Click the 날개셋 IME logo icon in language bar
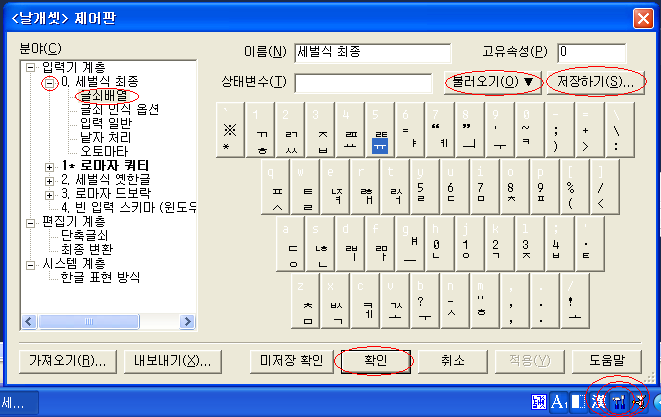This screenshot has height=417, width=661. [x=539, y=402]
